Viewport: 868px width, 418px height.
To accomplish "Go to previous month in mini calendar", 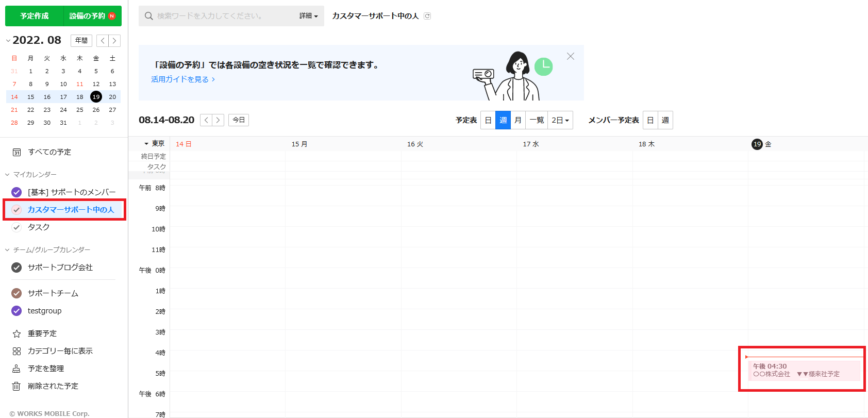I will point(103,41).
